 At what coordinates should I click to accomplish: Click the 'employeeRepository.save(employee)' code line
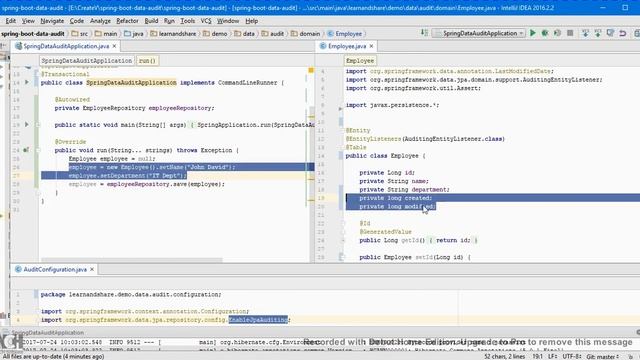165,184
